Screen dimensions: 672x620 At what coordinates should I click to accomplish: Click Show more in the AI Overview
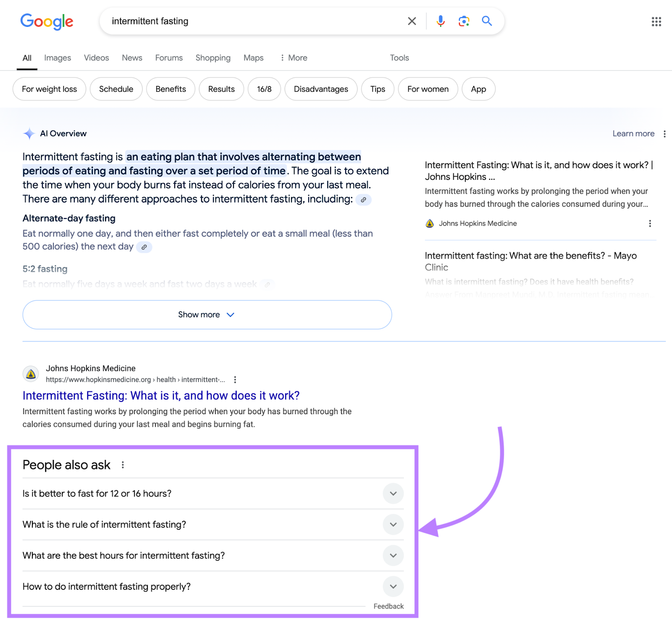pyautogui.click(x=207, y=315)
